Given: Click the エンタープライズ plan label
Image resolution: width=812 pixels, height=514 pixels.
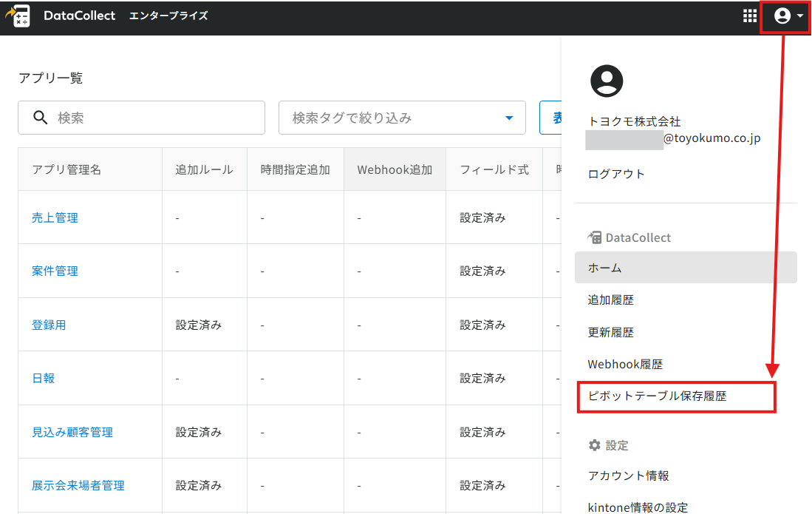Looking at the screenshot, I should click(168, 16).
